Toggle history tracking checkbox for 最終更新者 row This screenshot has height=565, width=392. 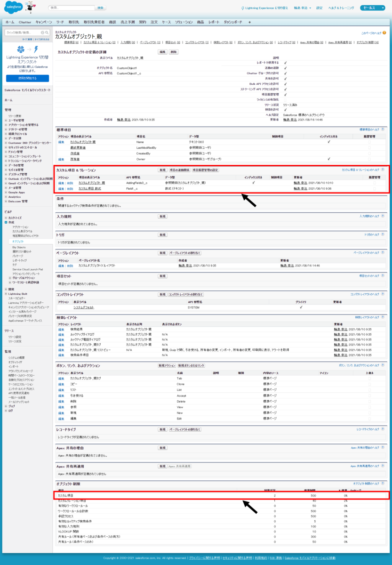pyautogui.click(x=369, y=147)
